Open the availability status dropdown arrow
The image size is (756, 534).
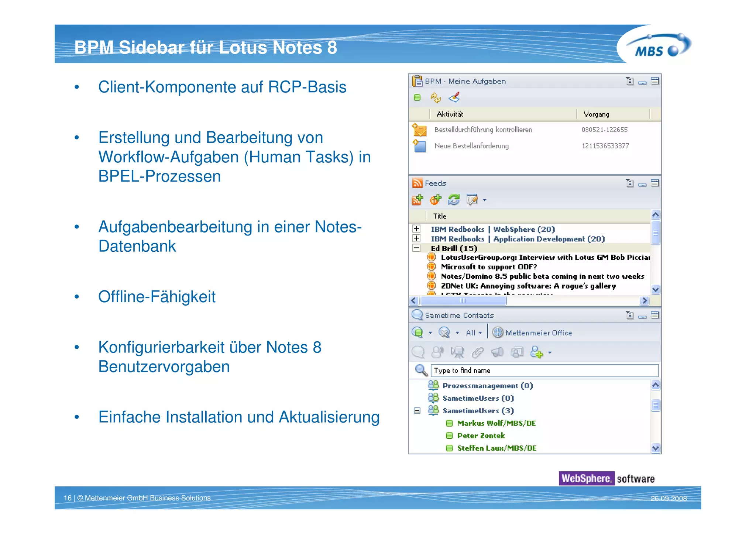[430, 333]
